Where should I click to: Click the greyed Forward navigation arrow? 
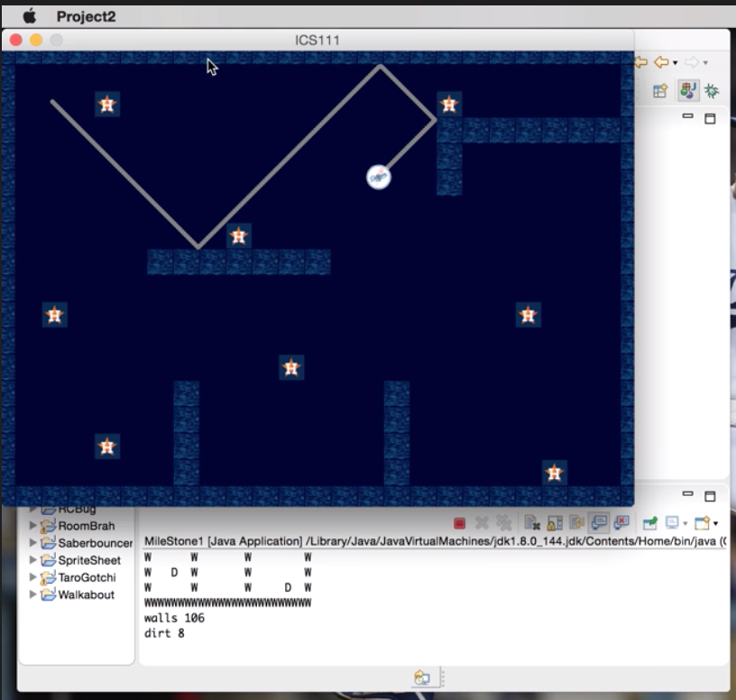coord(692,62)
